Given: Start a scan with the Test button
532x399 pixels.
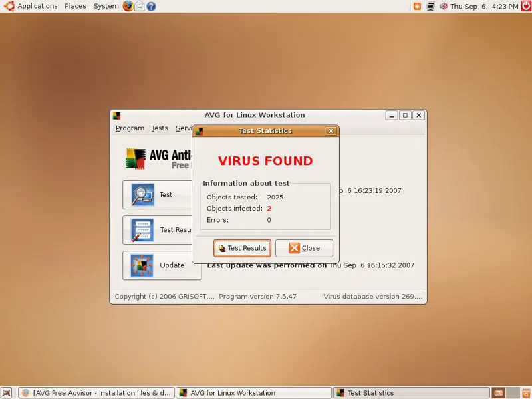Looking at the screenshot, I should [157, 195].
